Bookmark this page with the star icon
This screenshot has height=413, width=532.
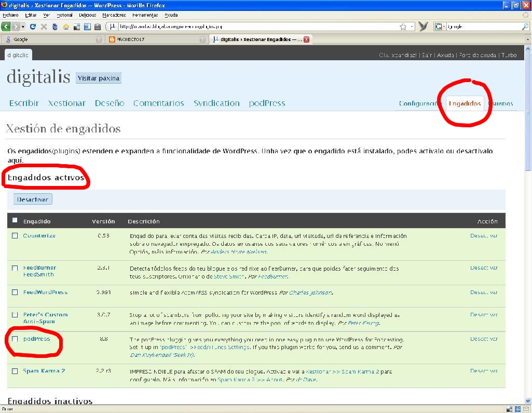click(403, 26)
